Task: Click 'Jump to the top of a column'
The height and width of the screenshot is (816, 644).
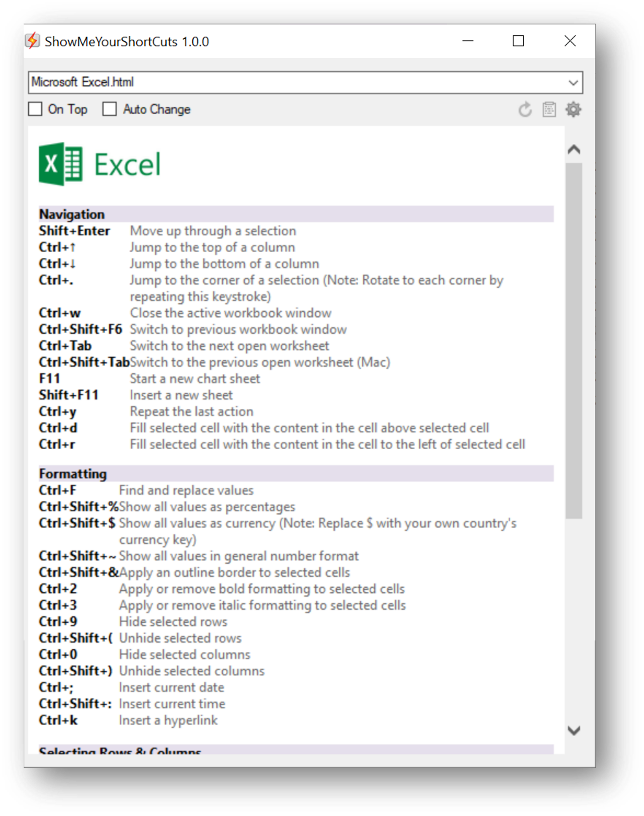Action: [x=212, y=247]
